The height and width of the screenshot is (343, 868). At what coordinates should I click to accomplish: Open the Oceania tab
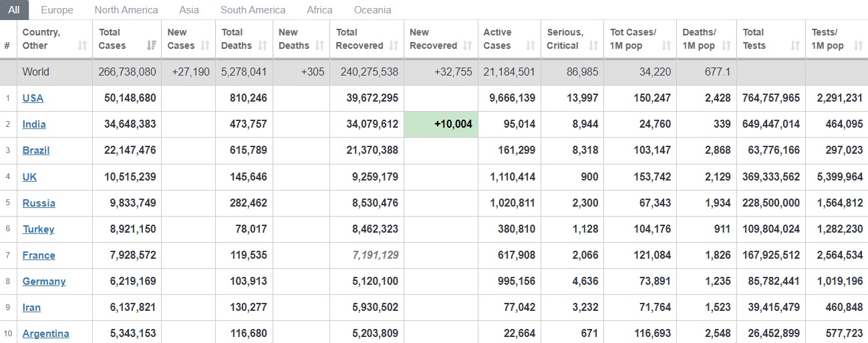[373, 10]
